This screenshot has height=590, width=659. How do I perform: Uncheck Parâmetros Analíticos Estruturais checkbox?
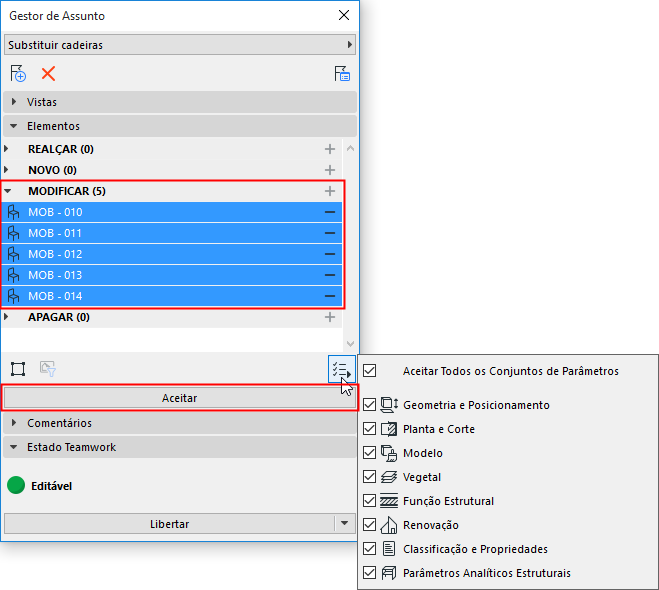coord(369,572)
